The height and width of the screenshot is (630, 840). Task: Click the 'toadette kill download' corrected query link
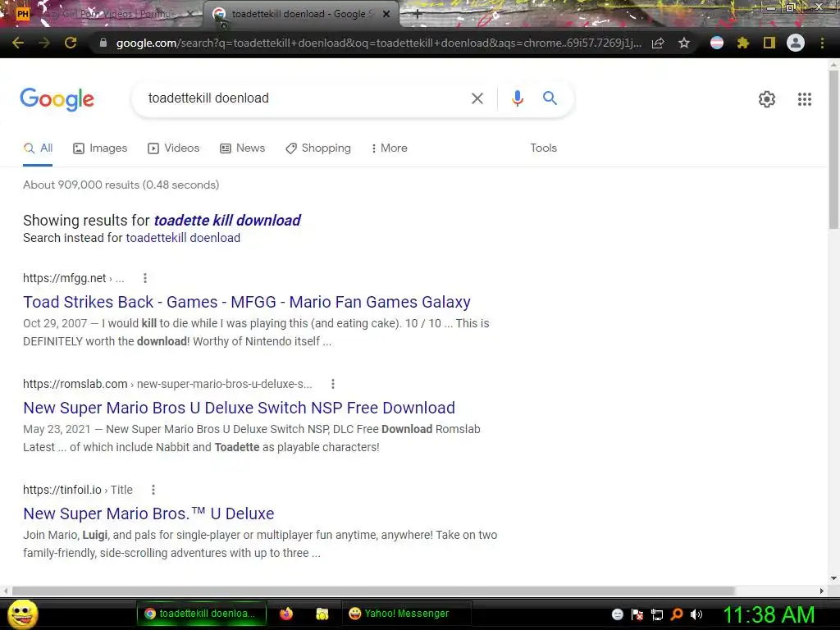[227, 220]
